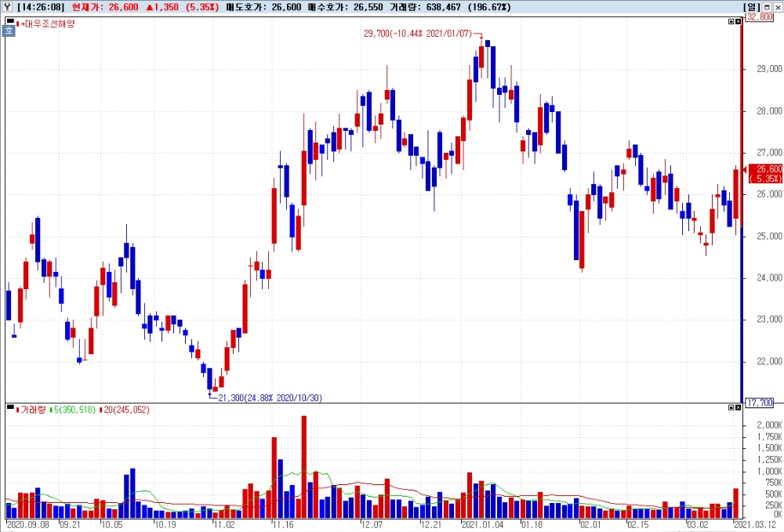Select the 거래량 indicator label
The height and width of the screenshot is (532, 784).
pyautogui.click(x=31, y=410)
